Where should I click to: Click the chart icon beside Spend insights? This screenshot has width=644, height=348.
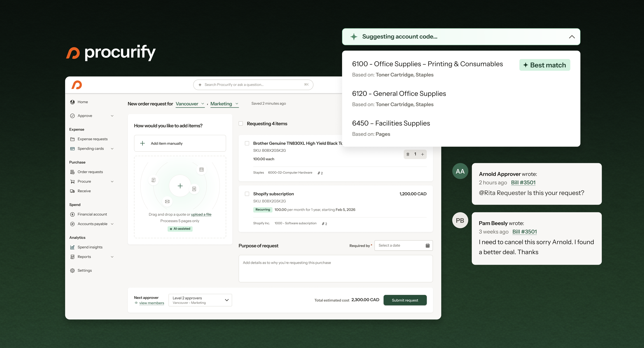pyautogui.click(x=72, y=247)
